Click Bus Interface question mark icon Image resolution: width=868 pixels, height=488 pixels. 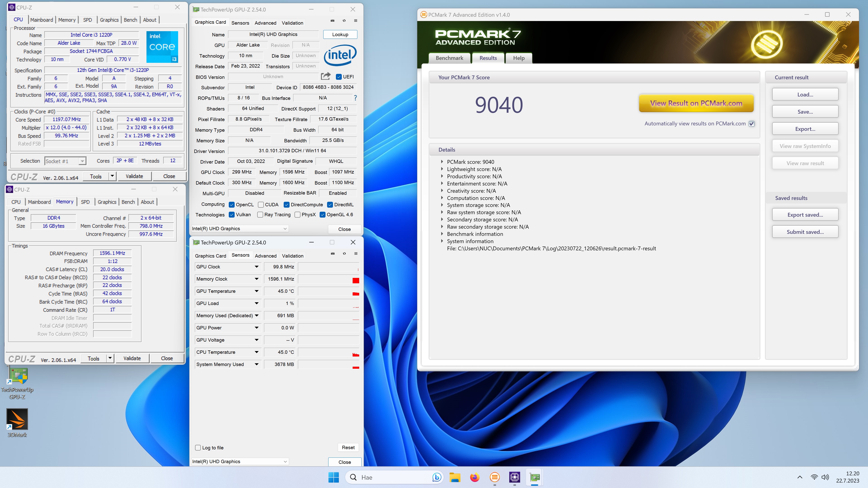pyautogui.click(x=355, y=98)
